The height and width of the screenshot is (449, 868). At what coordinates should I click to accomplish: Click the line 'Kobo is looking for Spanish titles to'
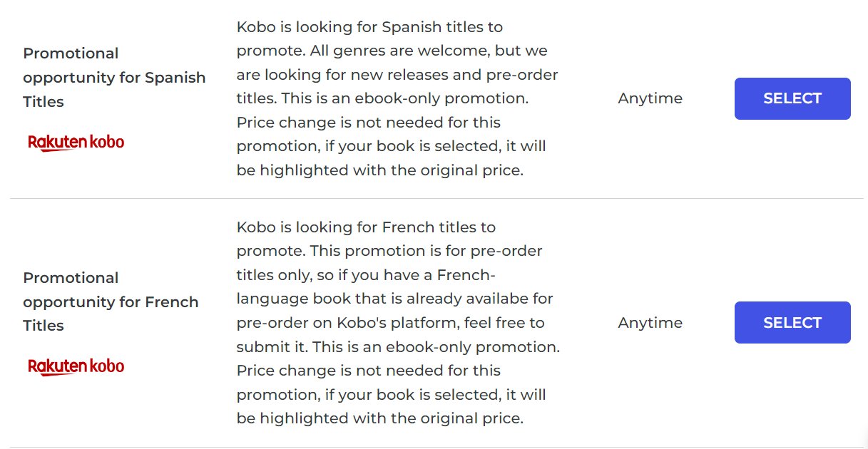click(x=369, y=27)
